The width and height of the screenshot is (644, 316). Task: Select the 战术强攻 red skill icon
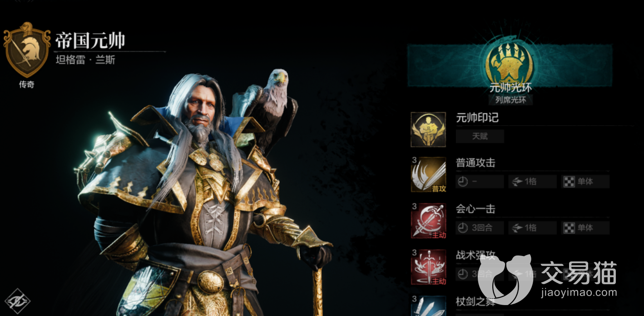[x=428, y=267]
